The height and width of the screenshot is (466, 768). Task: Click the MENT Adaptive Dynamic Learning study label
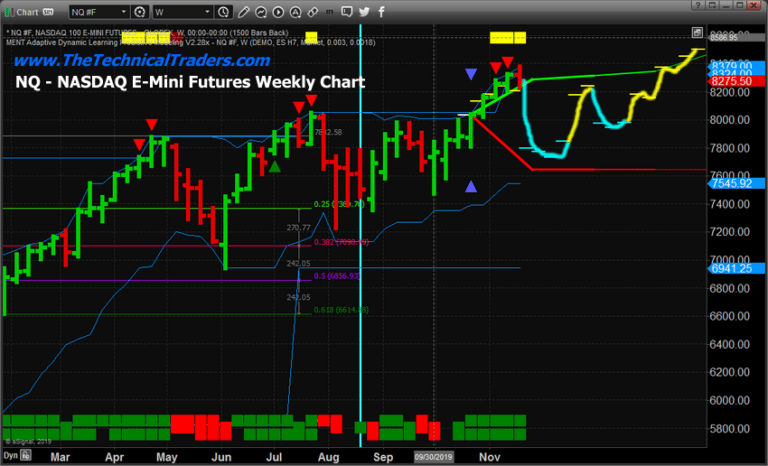pos(191,43)
